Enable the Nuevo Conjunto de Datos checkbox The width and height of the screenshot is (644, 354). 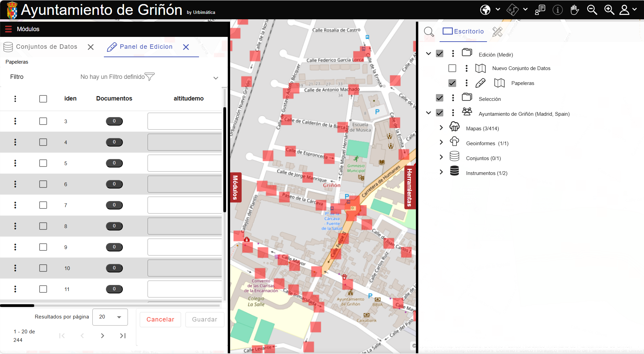click(x=452, y=68)
